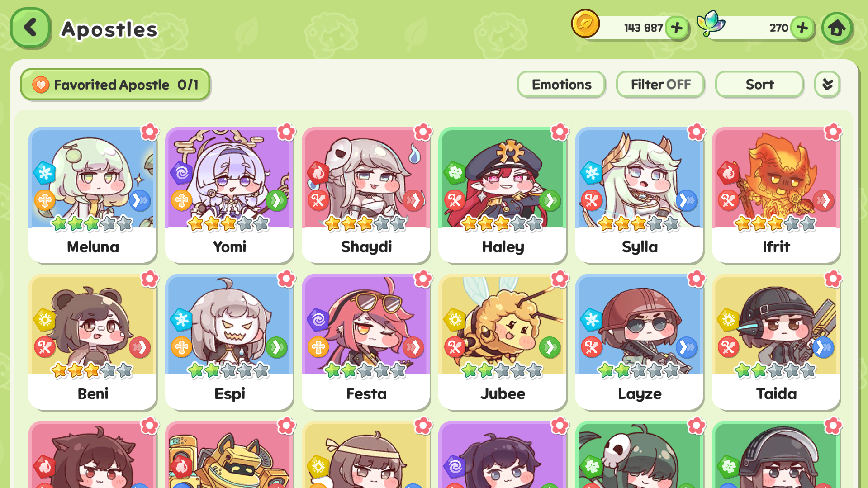Screen dimensions: 868x488
Task: Select Festa's name label
Action: tap(366, 393)
